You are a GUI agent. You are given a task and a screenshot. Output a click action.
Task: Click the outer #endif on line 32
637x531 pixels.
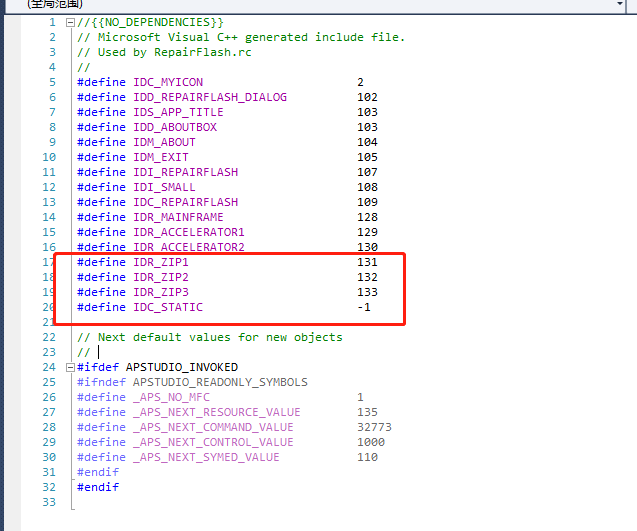(x=98, y=488)
